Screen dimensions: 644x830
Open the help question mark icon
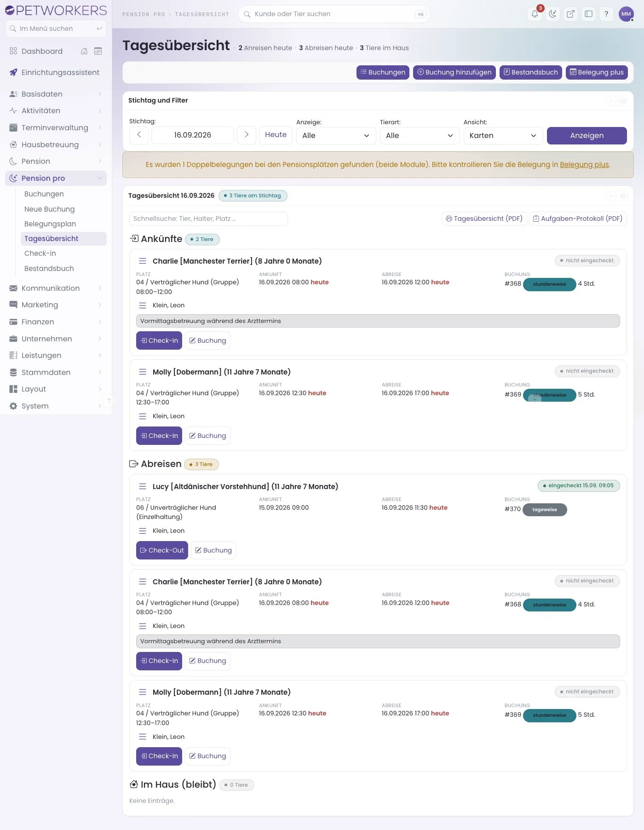pyautogui.click(x=606, y=14)
